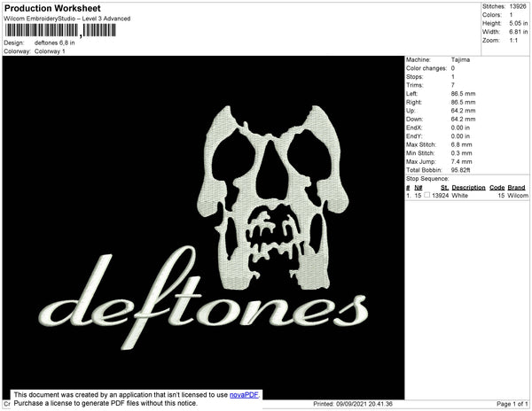Select the 'White' description cell
532x411 pixels.
coord(459,196)
